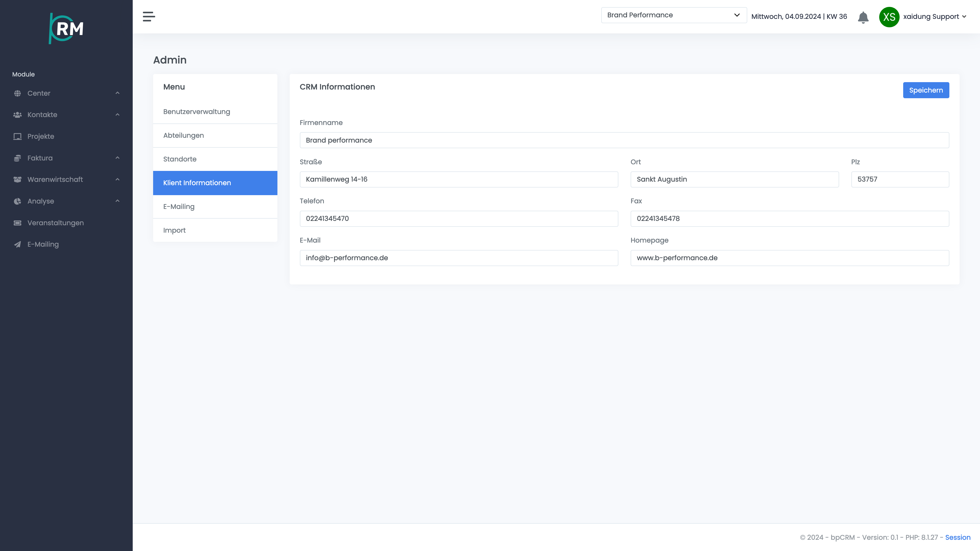This screenshot has width=980, height=551.
Task: Click into the Plz field
Action: click(900, 180)
